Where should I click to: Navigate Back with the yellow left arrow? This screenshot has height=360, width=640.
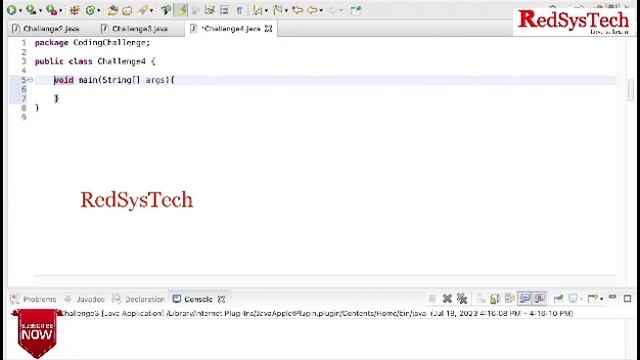coord(312,10)
